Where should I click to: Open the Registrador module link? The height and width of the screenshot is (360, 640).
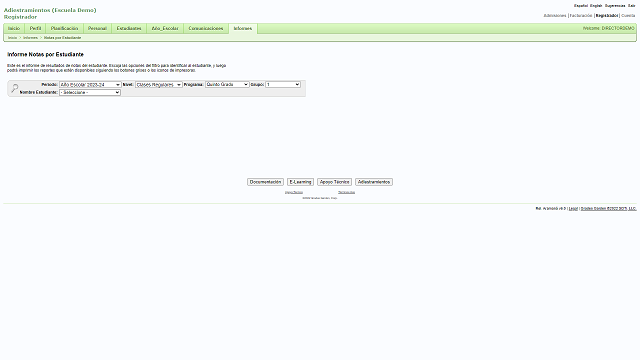(607, 16)
